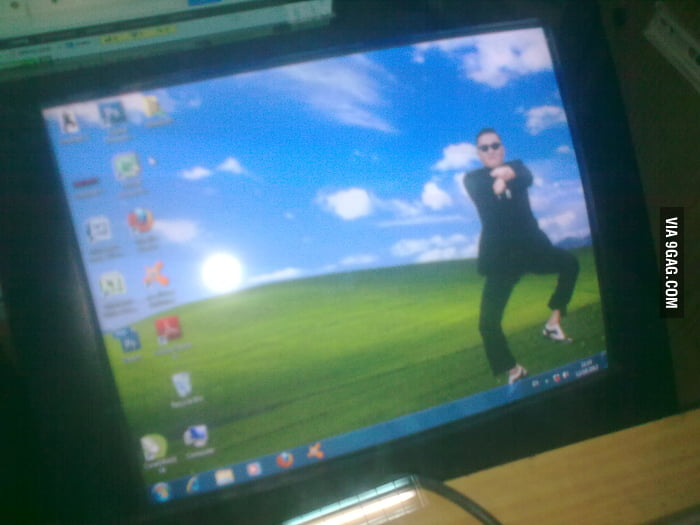Click the Firefox icon pinned in taskbar
The image size is (700, 525).
pyautogui.click(x=285, y=460)
